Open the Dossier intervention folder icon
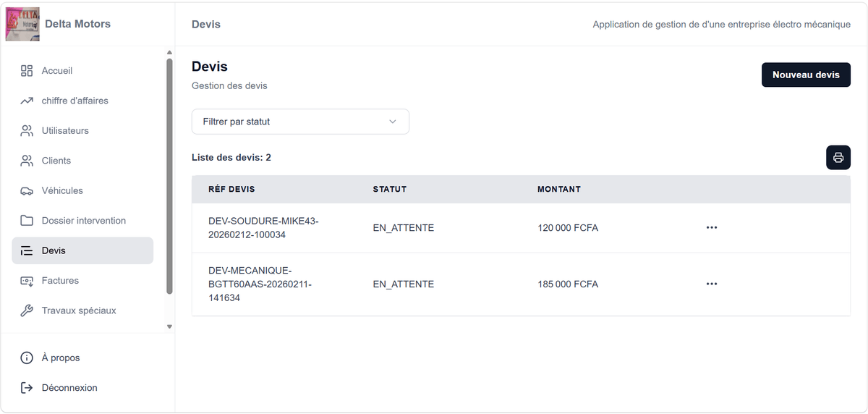 tap(27, 221)
